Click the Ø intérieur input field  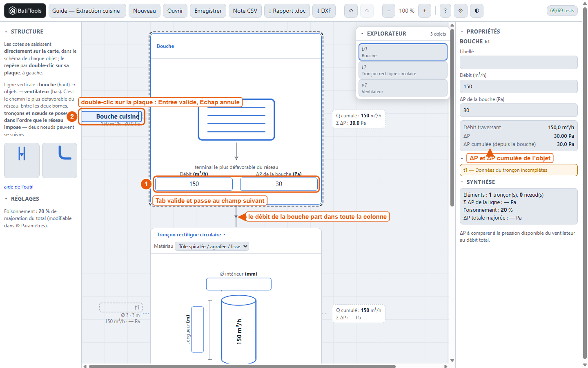[239, 284]
